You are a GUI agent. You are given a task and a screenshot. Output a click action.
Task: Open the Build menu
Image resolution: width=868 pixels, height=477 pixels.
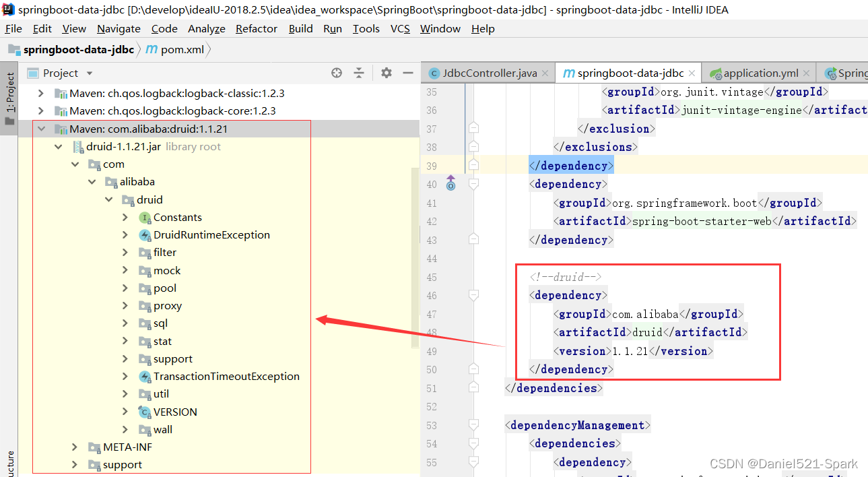[300, 28]
